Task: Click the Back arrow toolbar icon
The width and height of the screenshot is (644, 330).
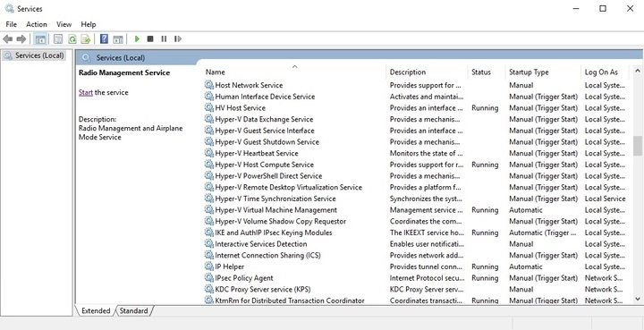Action: [x=8, y=39]
